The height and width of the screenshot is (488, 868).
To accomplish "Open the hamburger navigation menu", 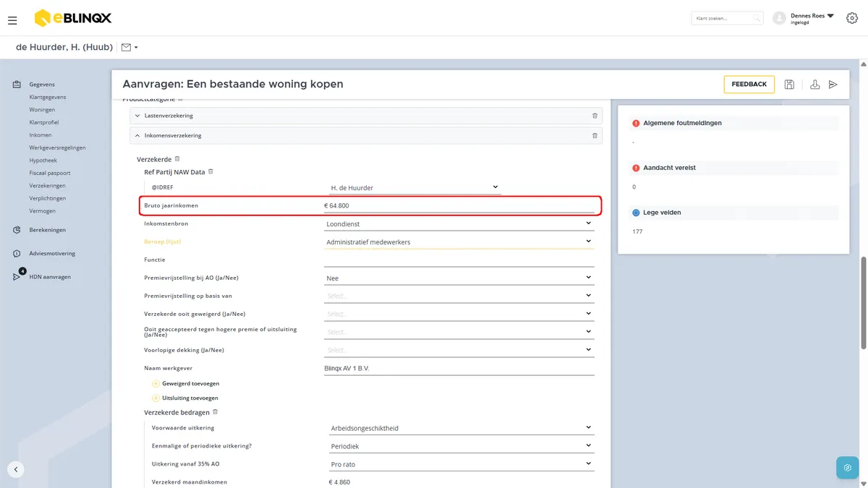I will point(12,20).
